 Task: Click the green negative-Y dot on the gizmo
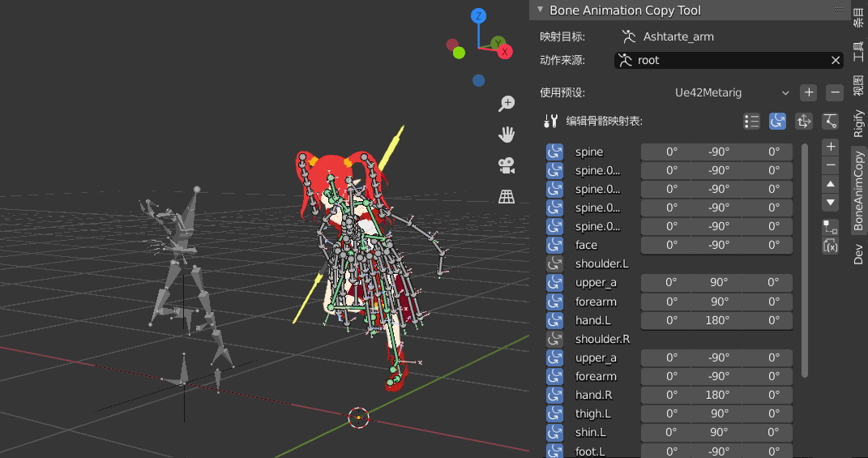click(459, 53)
